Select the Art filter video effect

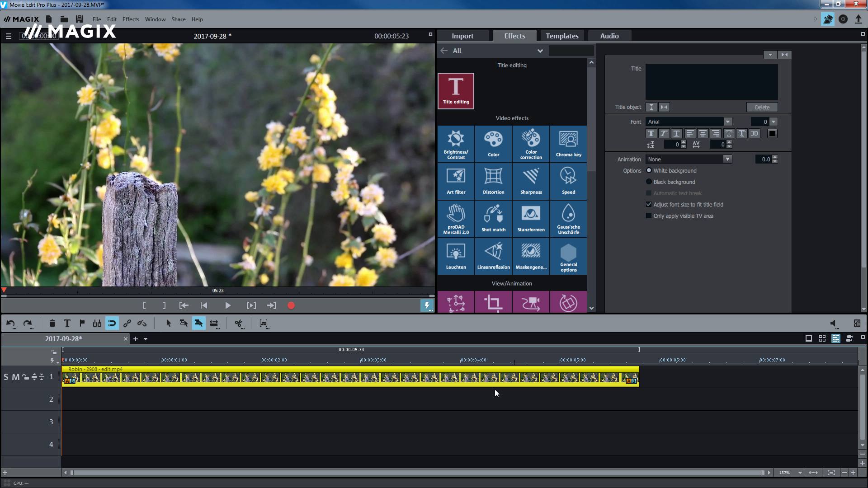[456, 181]
